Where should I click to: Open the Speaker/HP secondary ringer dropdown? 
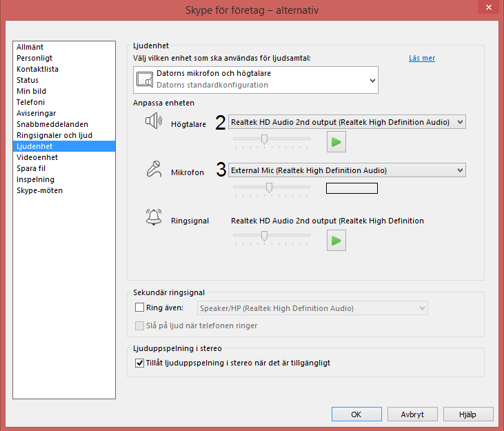pos(312,308)
